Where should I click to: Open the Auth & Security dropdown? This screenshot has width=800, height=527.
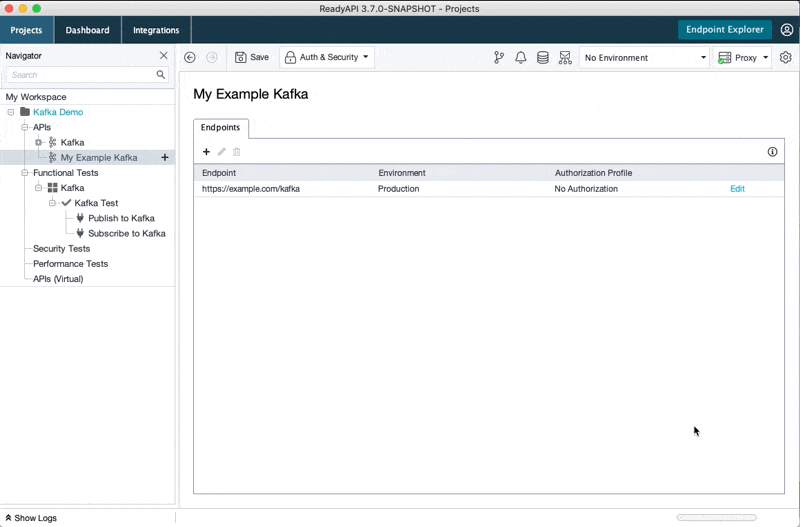click(327, 57)
